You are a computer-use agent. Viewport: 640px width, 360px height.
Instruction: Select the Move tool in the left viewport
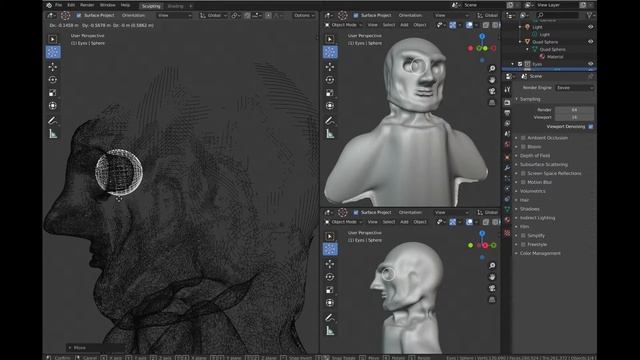tap(53, 67)
